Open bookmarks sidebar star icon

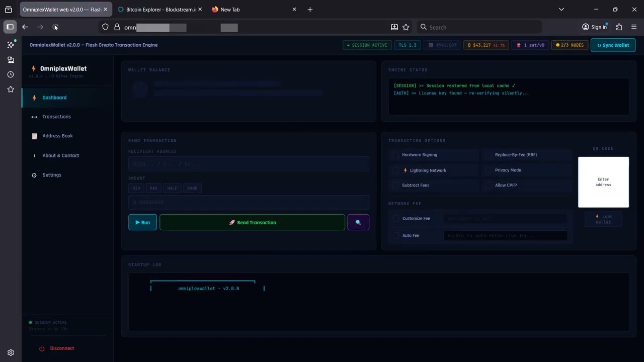pyautogui.click(x=11, y=89)
